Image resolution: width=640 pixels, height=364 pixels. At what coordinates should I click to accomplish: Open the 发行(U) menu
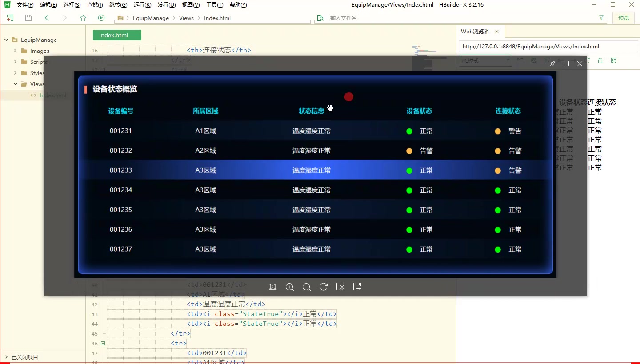167,5
